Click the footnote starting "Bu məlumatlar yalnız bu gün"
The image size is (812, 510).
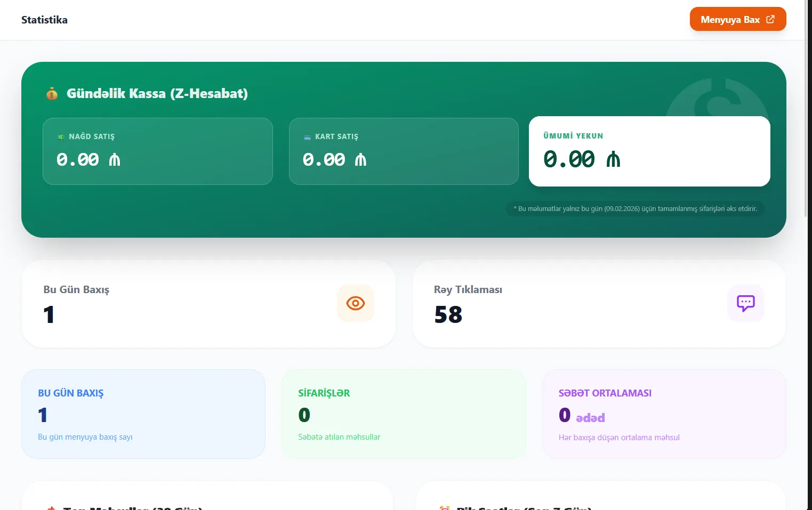pos(636,208)
